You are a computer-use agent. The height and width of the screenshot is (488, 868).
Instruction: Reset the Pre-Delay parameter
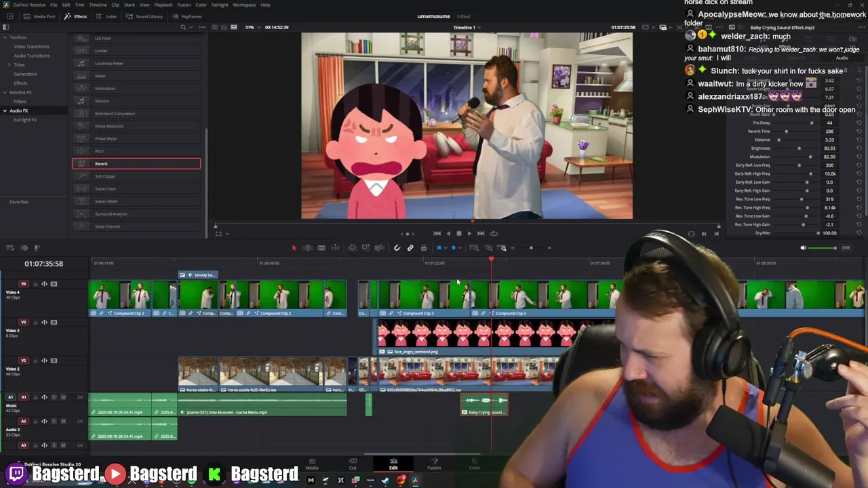pyautogui.click(x=859, y=123)
